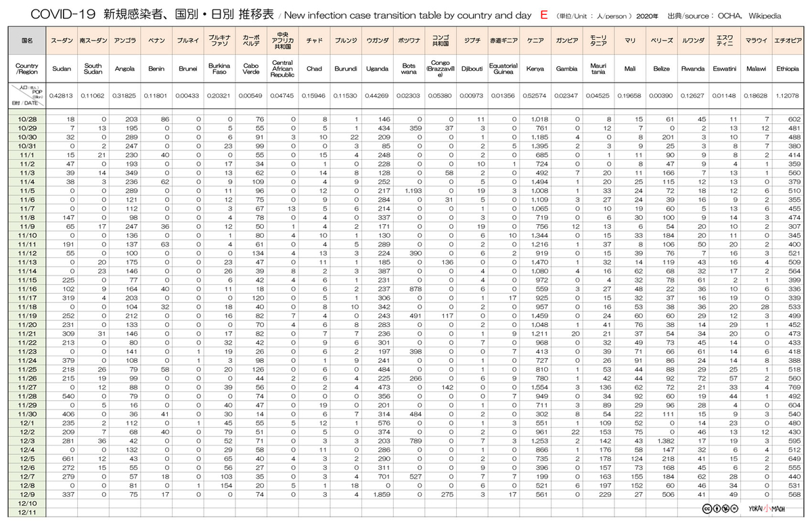Select the 'Brunei' column header
Screen dimensions: 812x522
coord(187,69)
